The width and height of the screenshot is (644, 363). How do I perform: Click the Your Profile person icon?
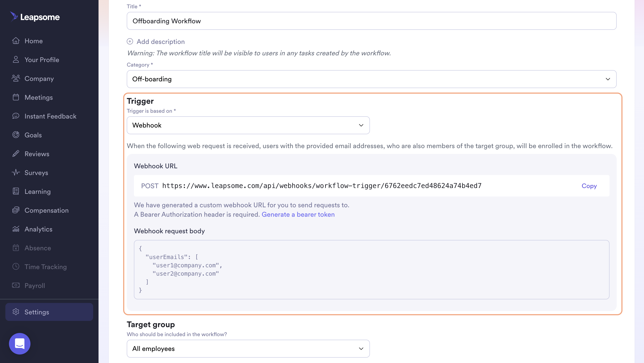[16, 60]
